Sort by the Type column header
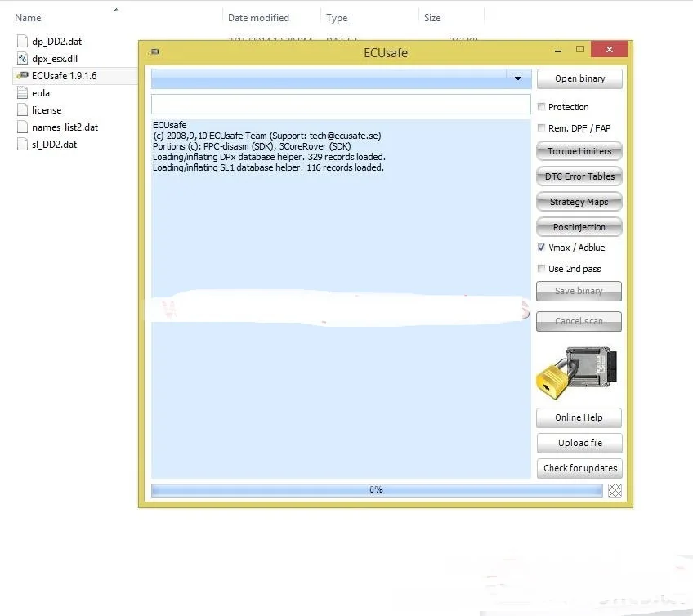Viewport: 693px width, 616px height. [337, 18]
